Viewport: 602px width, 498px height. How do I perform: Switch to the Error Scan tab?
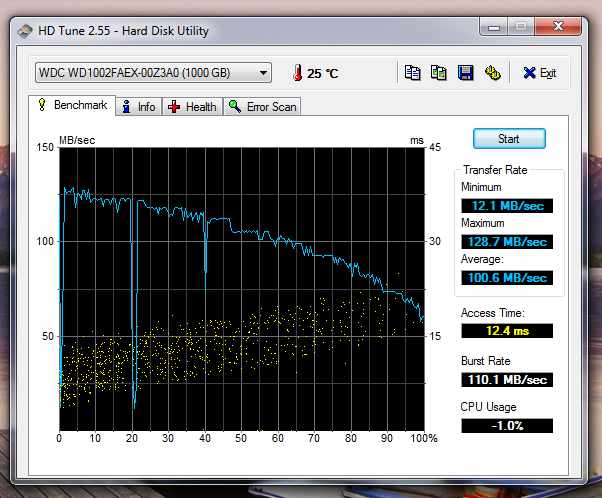coord(262,107)
